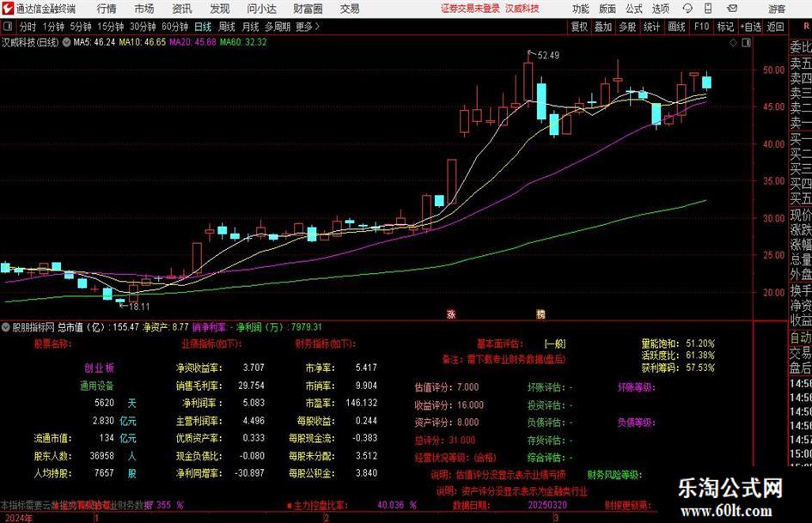
Task: Click the 统计 statistics toolbar button
Action: [651, 27]
